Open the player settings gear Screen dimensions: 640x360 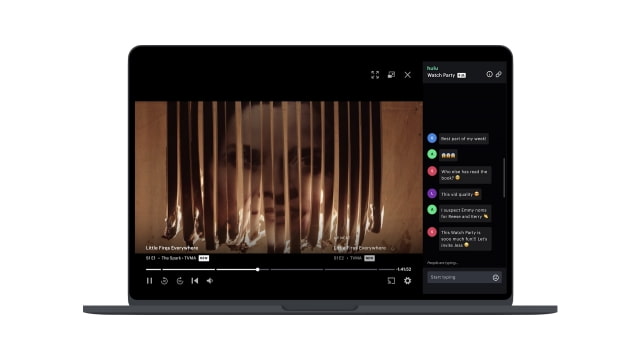tap(407, 281)
